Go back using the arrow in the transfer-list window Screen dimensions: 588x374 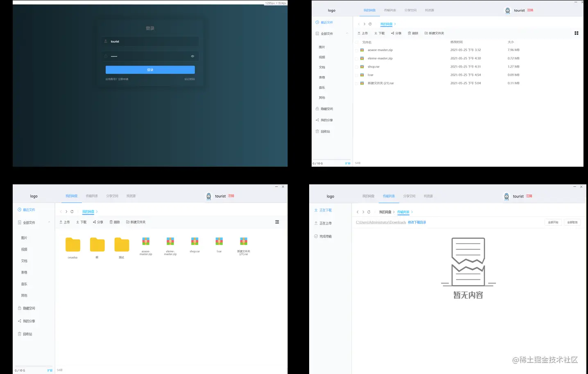click(357, 212)
